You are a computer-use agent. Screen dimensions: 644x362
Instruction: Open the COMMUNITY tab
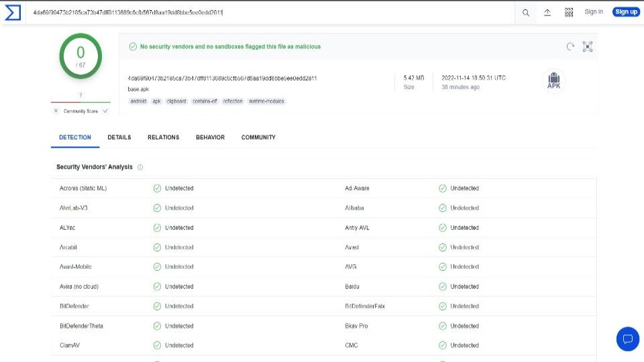point(258,137)
